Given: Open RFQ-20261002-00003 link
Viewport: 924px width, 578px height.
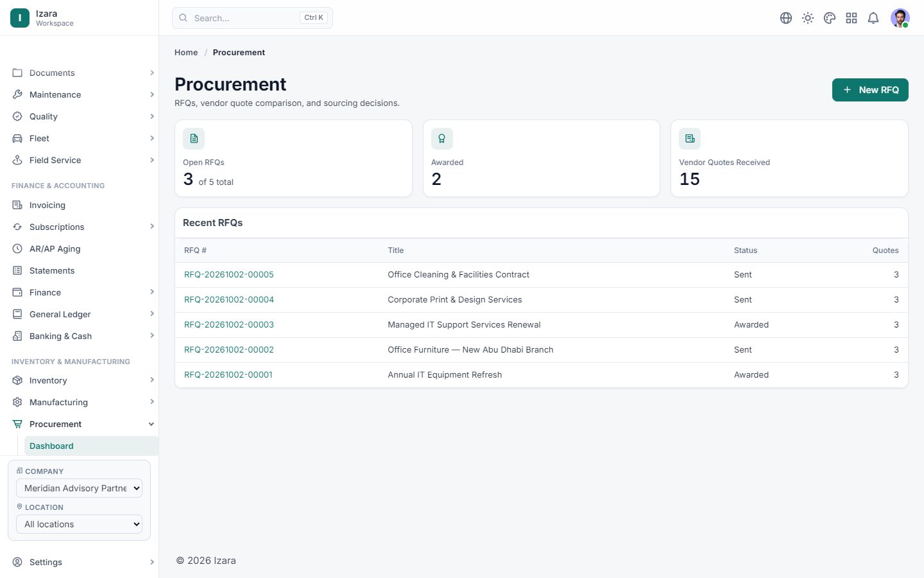Looking at the screenshot, I should click(x=229, y=324).
